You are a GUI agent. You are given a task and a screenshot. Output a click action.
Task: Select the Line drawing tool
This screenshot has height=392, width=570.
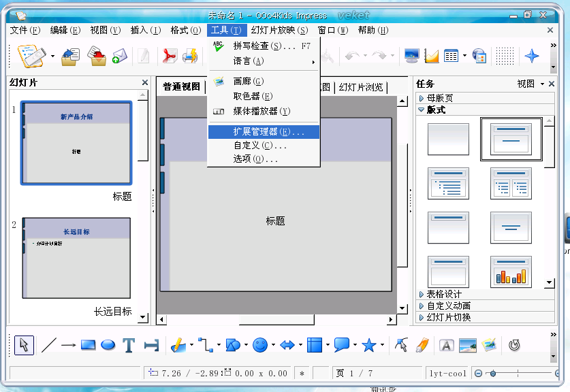click(49, 345)
